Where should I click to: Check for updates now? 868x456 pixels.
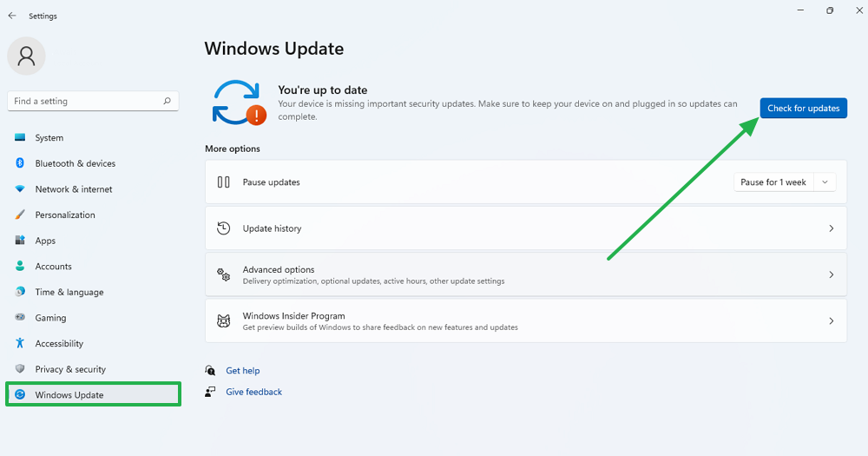tap(803, 108)
